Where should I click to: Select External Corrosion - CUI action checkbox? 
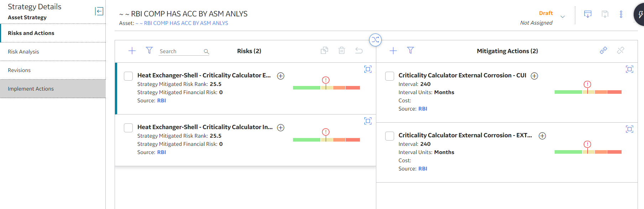(390, 76)
